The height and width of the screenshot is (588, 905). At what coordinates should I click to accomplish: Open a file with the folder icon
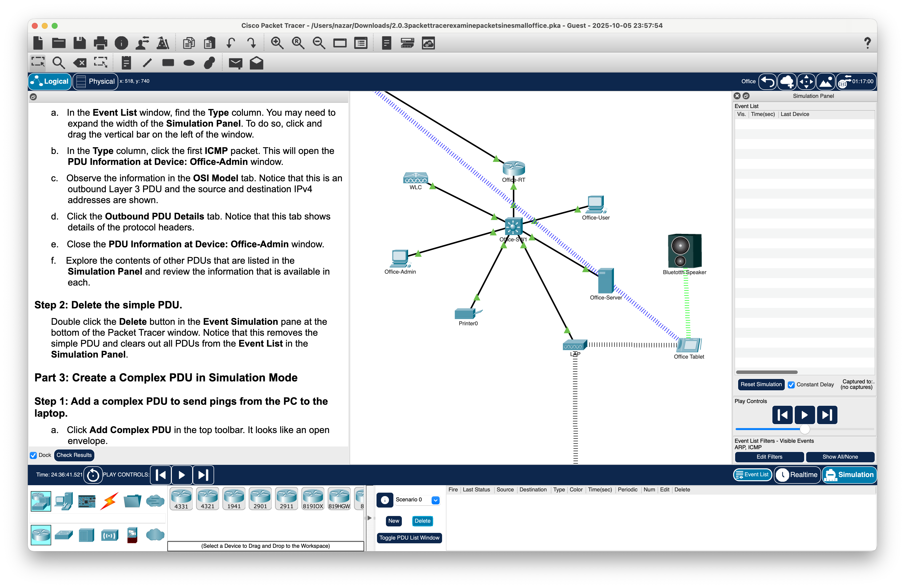tap(59, 43)
